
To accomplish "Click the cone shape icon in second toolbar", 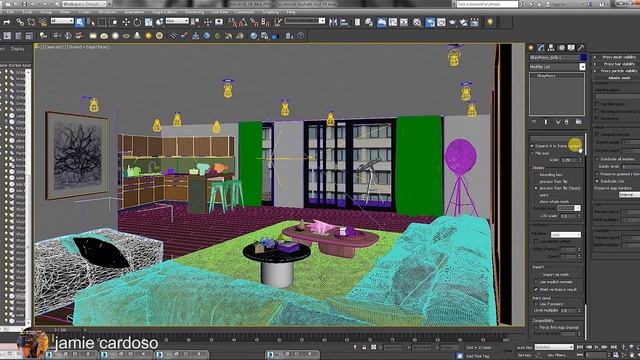I will [137, 36].
